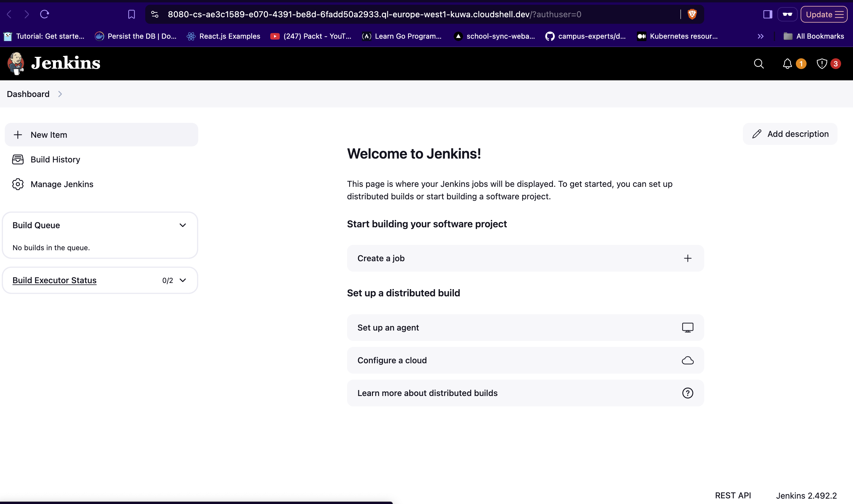
Task: Open the Kubernetes resources bookmark
Action: (677, 36)
